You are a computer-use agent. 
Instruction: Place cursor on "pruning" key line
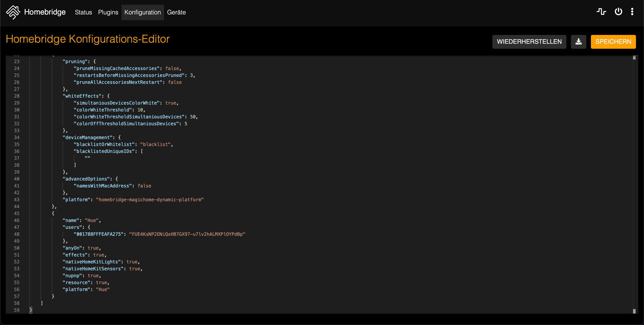click(x=75, y=61)
